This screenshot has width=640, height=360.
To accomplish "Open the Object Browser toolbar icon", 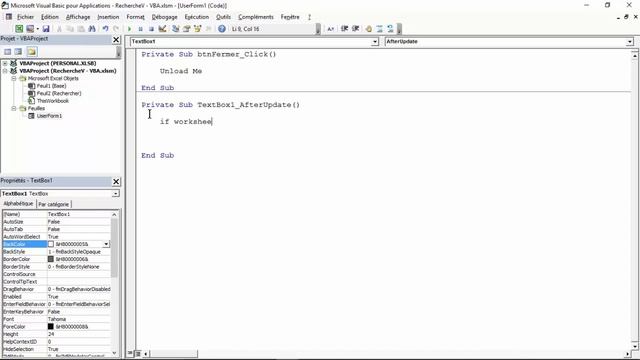I will [198, 29].
